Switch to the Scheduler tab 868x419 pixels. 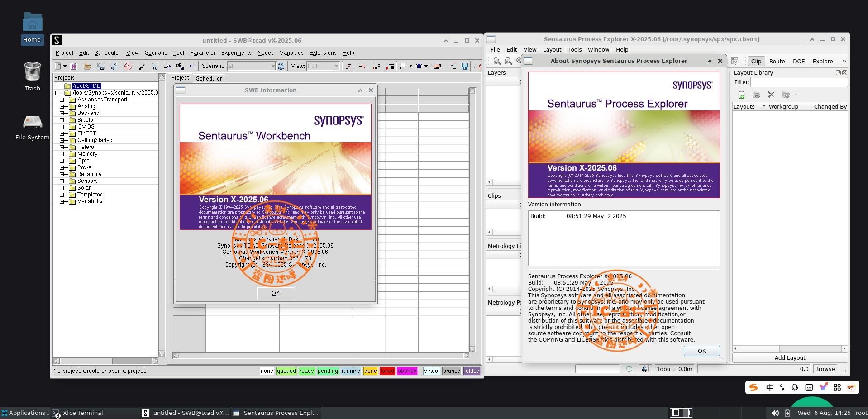click(209, 78)
